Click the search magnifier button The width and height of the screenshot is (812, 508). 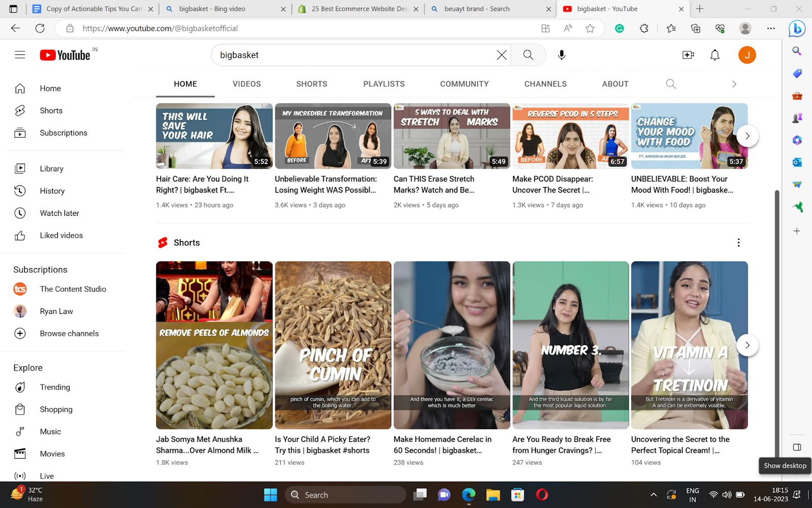click(x=528, y=55)
